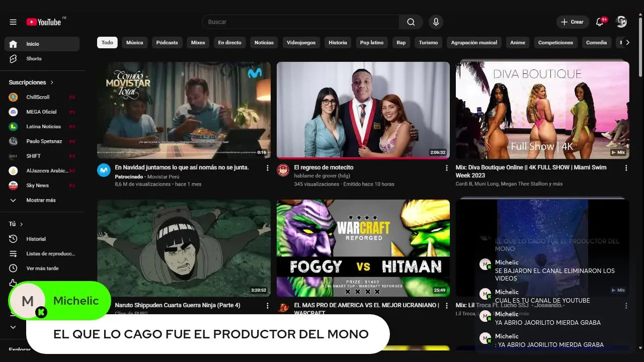Viewport: 644px width, 362px height.
Task: Open Shorts from the sidebar
Action: (42, 58)
